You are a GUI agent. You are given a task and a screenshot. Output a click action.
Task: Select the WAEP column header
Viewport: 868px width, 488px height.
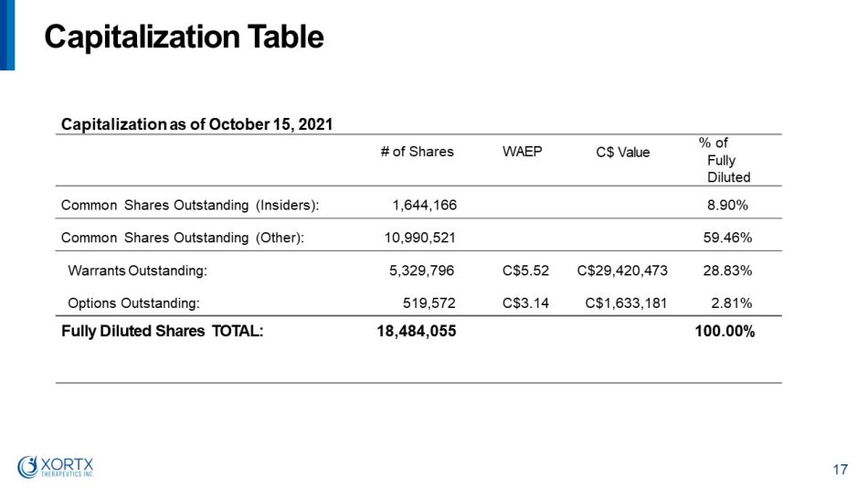(522, 151)
